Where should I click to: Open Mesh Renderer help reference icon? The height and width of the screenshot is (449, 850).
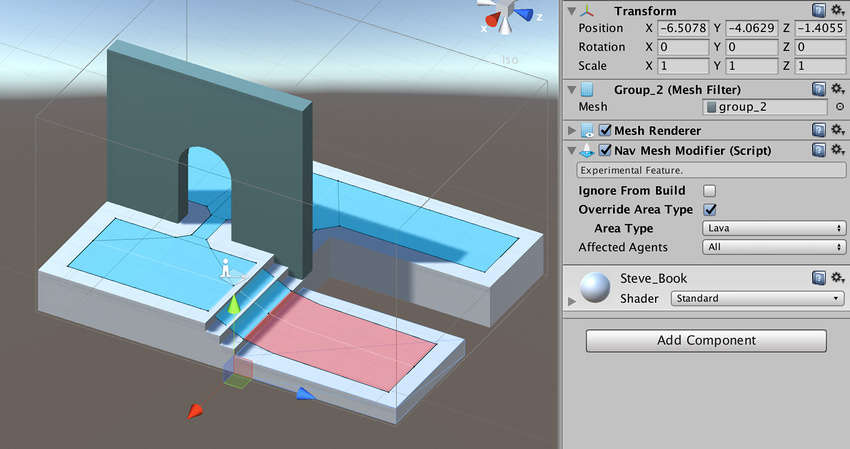tap(819, 130)
